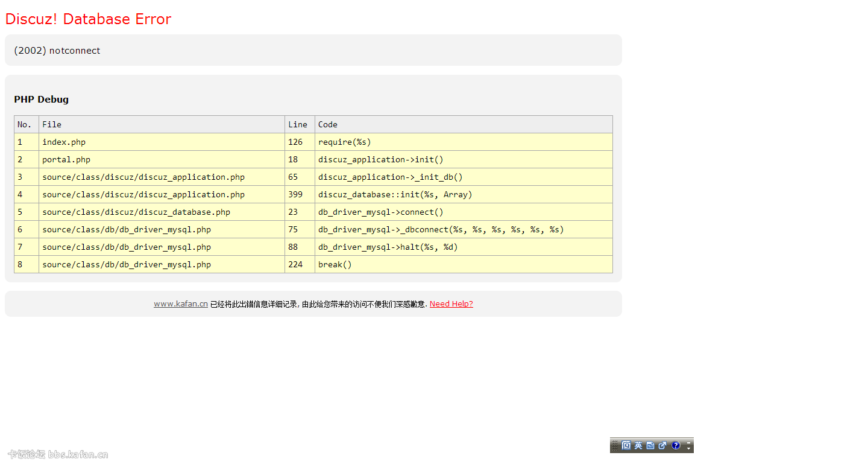Screen dimensions: 868x467
Task: Click discuz_application->_init_db() code cell
Action: click(x=464, y=177)
